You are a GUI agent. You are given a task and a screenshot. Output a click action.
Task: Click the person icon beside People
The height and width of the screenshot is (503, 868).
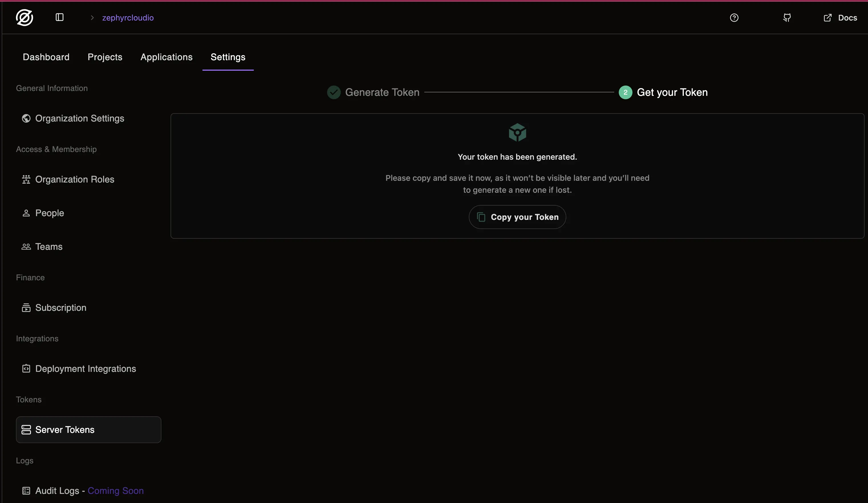(x=26, y=213)
